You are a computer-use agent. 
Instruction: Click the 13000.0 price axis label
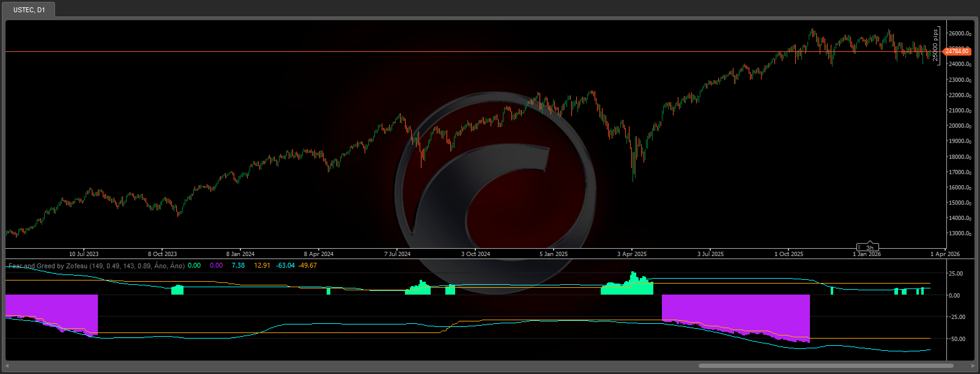959,233
